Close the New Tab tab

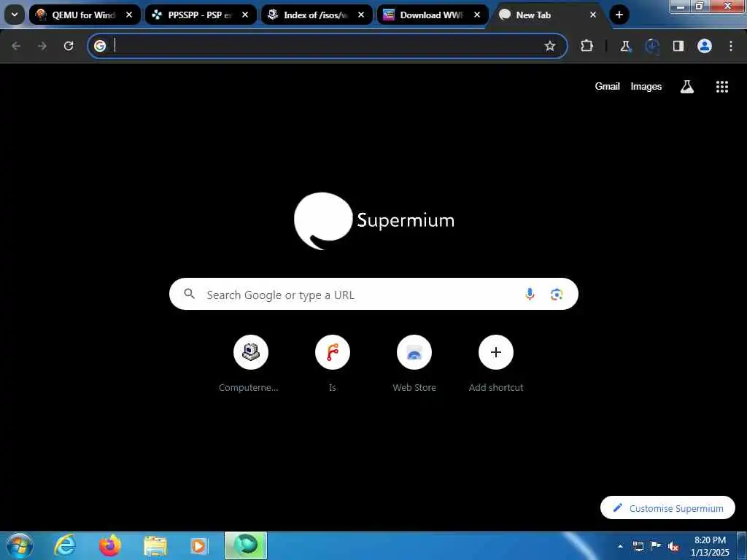[x=593, y=15]
